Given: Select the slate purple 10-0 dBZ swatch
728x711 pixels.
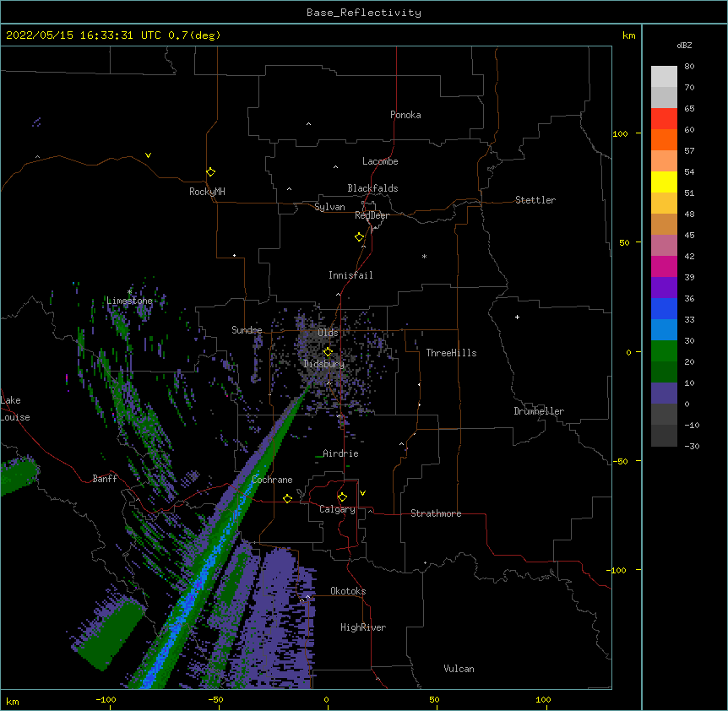Looking at the screenshot, I should coord(664,393).
